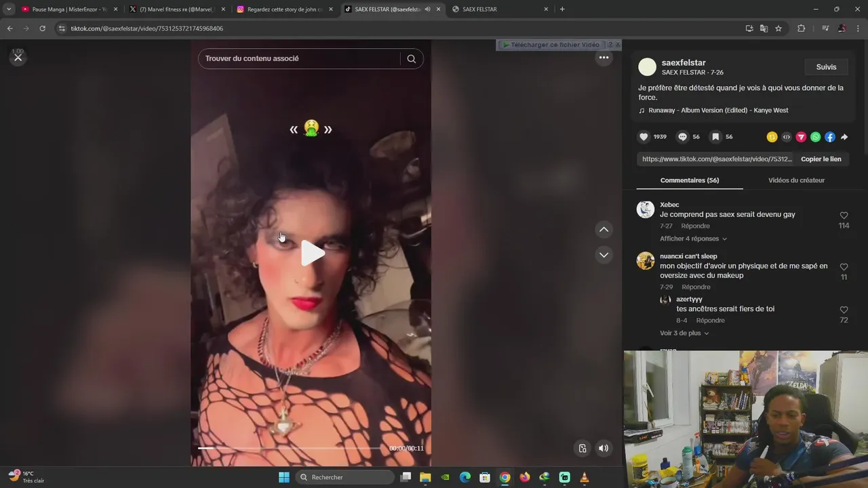Click the 'Suivis' following button
The image size is (868, 488).
point(826,67)
